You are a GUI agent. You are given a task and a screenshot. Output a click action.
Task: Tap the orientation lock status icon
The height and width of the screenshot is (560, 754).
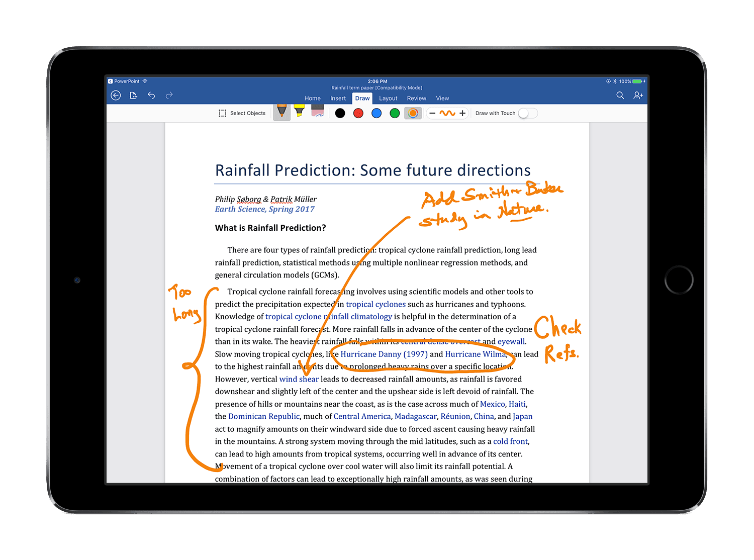[609, 81]
